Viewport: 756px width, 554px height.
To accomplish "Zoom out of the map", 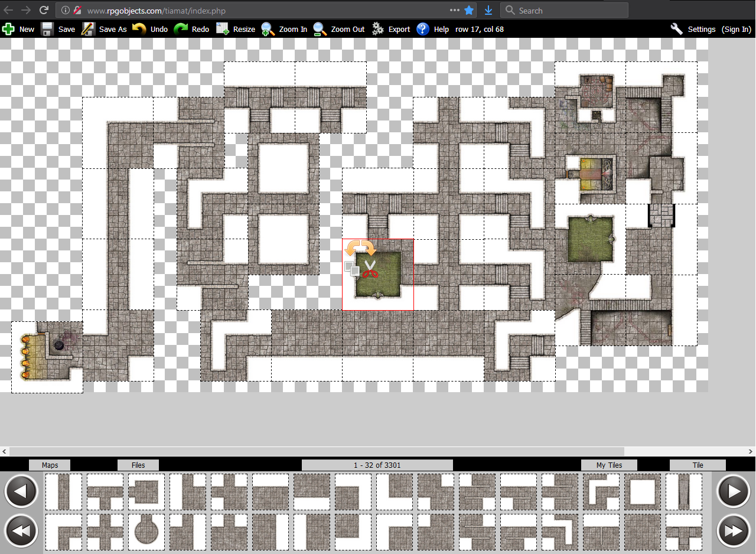I will pyautogui.click(x=339, y=28).
